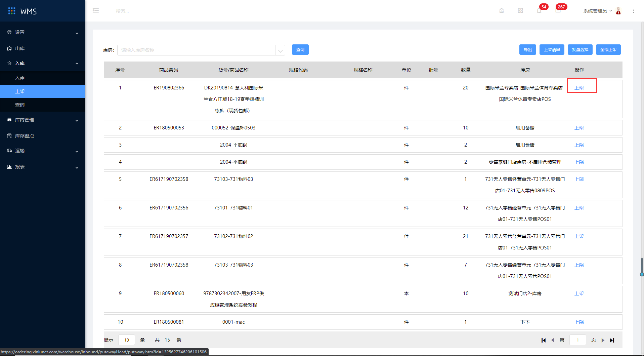Screen dimensions: 644x356
Task: Click the 商品条码 column header
Action: coord(169,70)
